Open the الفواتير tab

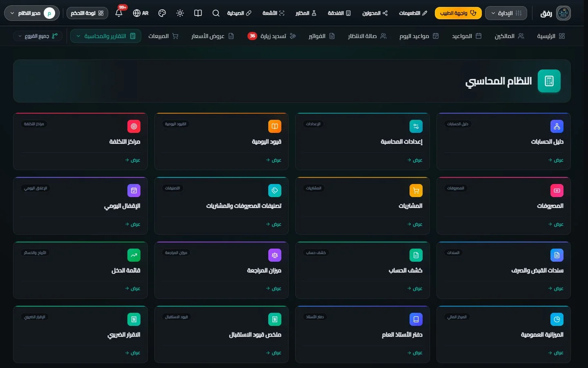[x=321, y=36]
